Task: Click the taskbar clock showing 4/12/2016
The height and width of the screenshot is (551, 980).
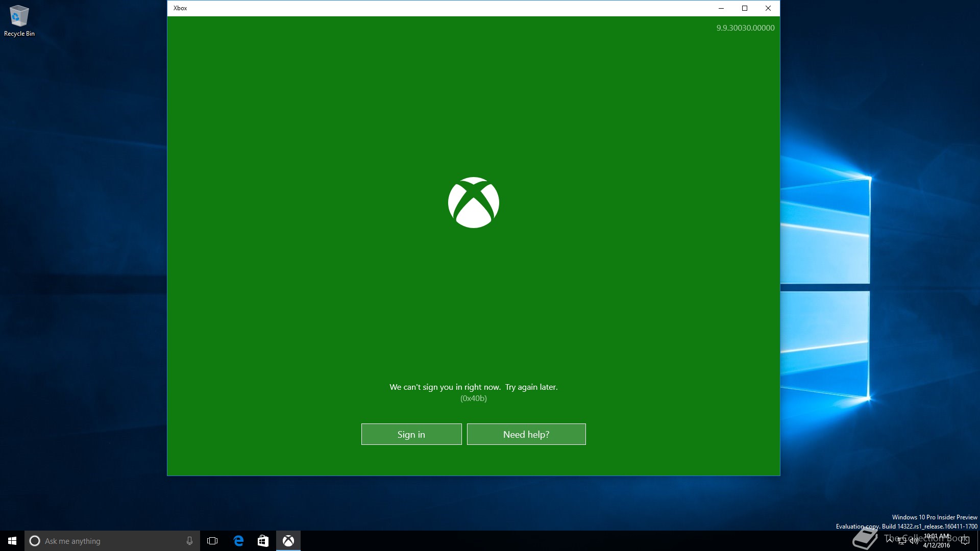Action: coord(937,541)
